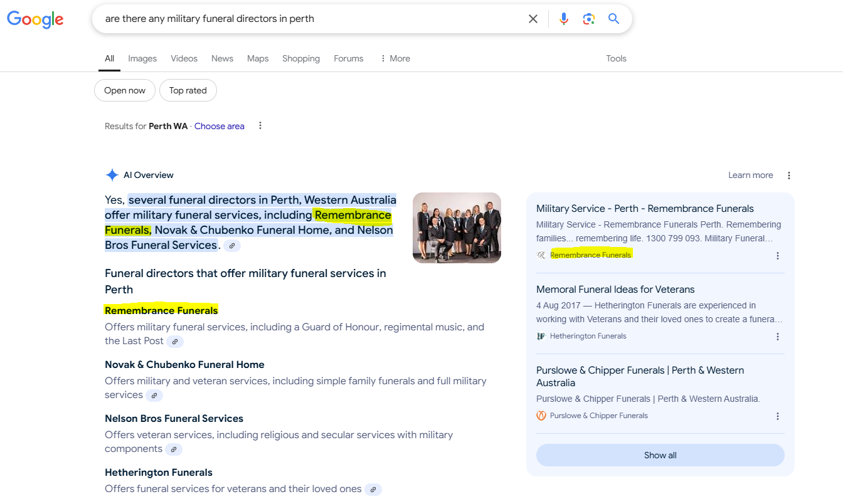
Task: Click the Purslowe & Chipper Funerals site name
Action: pyautogui.click(x=599, y=416)
